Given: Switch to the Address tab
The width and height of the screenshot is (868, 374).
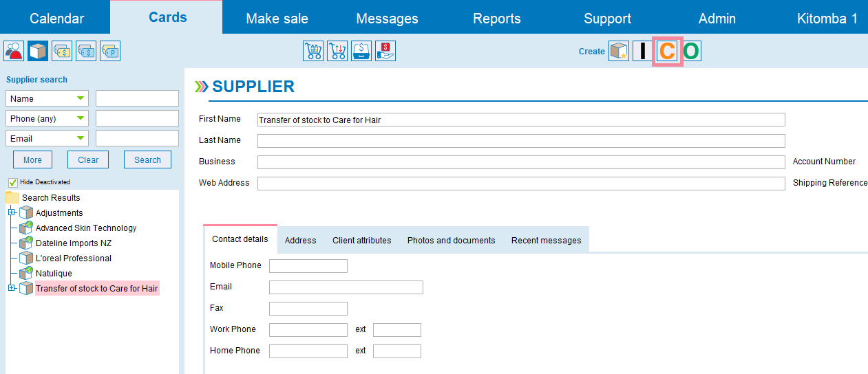Looking at the screenshot, I should (301, 240).
